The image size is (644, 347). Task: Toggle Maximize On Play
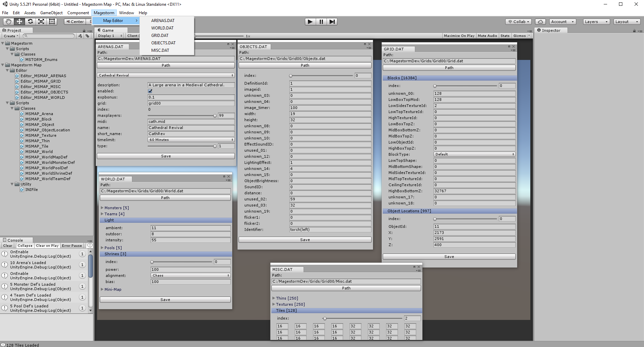point(459,36)
